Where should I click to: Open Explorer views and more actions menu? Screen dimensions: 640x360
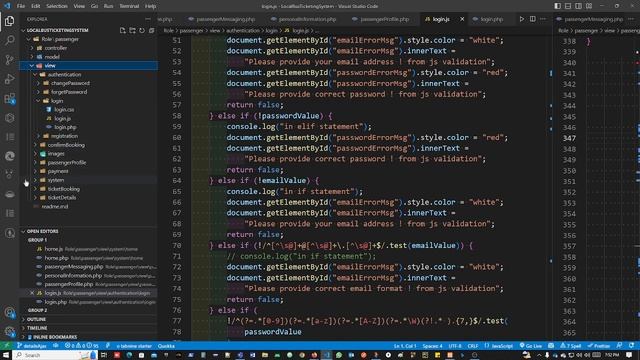coord(147,19)
